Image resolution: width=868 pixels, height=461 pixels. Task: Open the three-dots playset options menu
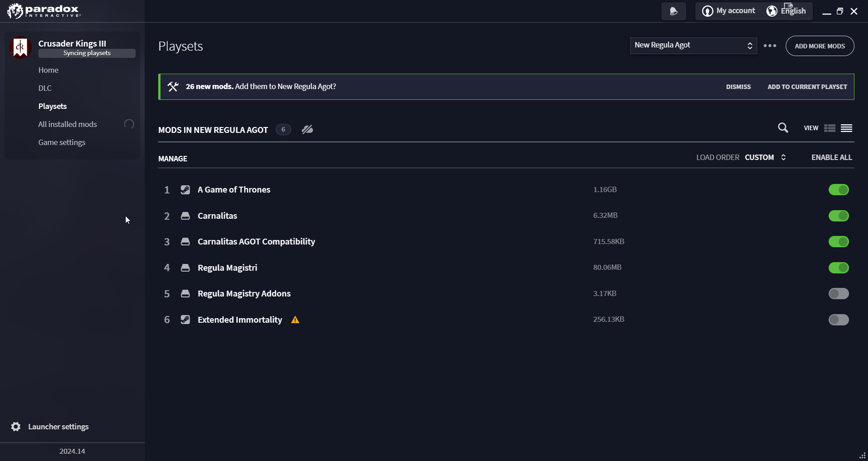click(770, 46)
